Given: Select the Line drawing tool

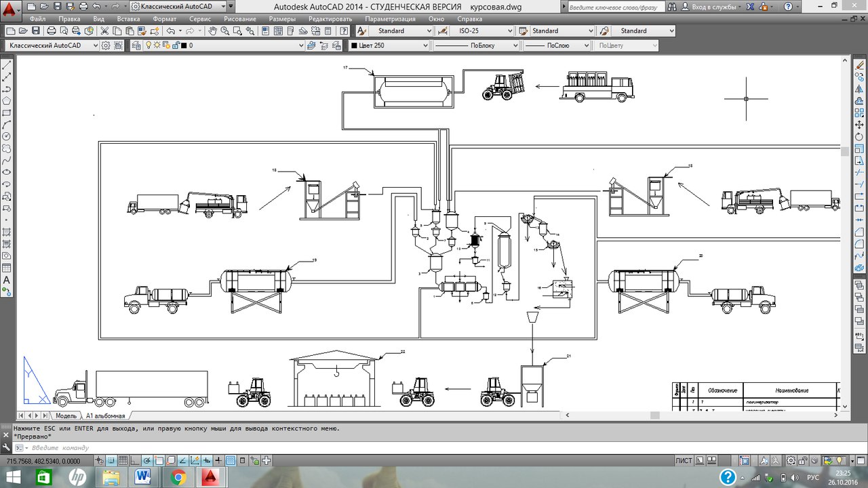Looking at the screenshot, I should 7,65.
